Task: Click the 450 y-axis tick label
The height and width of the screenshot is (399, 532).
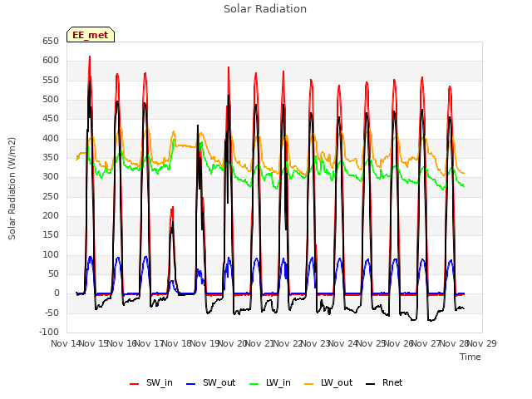Action: point(51,119)
